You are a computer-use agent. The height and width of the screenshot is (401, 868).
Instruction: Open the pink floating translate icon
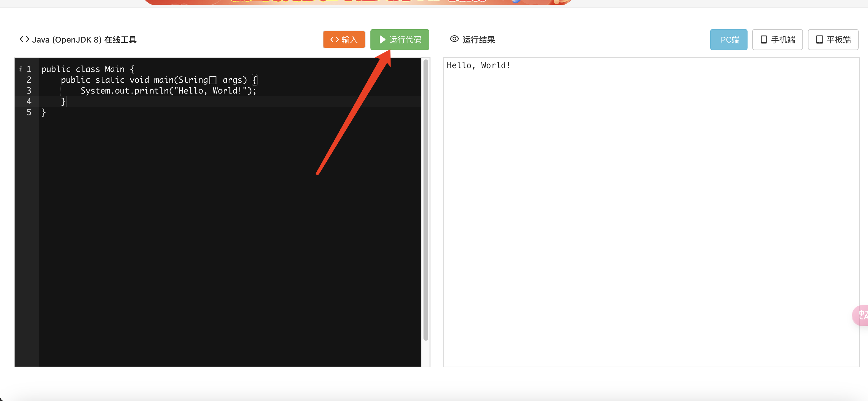coord(862,315)
